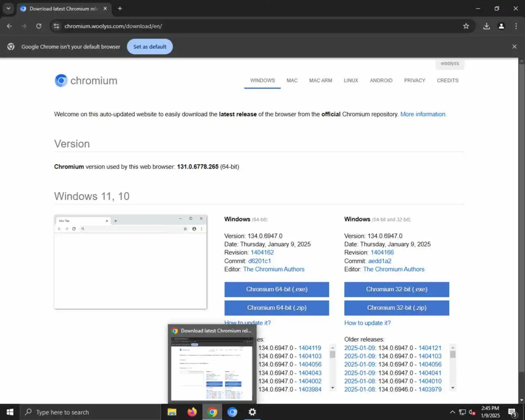Download Chromium 32-bit (.exe)
This screenshot has width=525, height=420.
(397, 289)
